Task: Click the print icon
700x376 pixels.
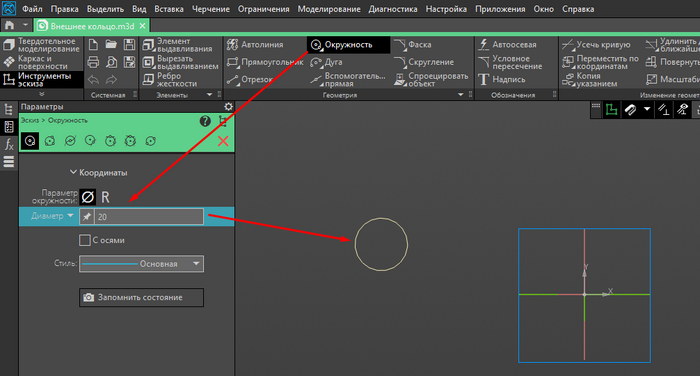Action: 93,62
